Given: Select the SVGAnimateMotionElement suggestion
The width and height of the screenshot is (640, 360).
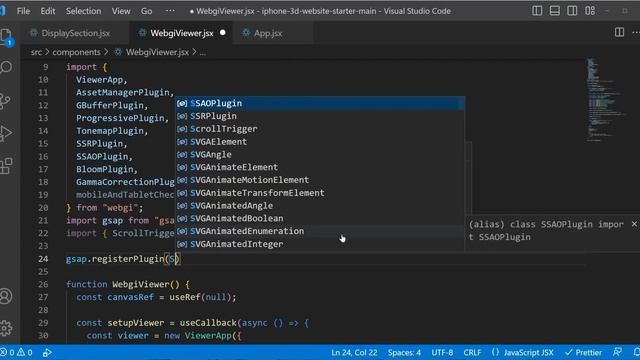Looking at the screenshot, I should point(320,180).
